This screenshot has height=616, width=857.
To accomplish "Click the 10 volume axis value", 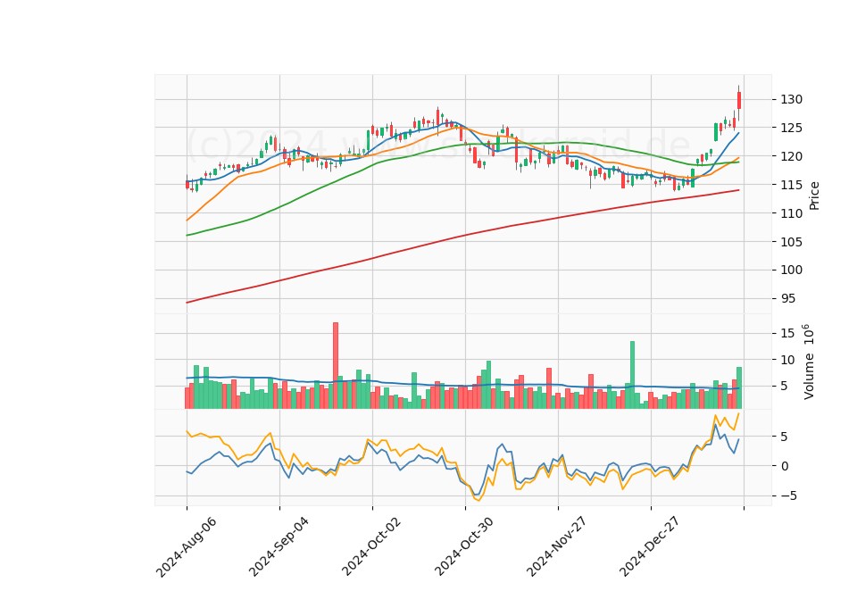I will tap(787, 360).
